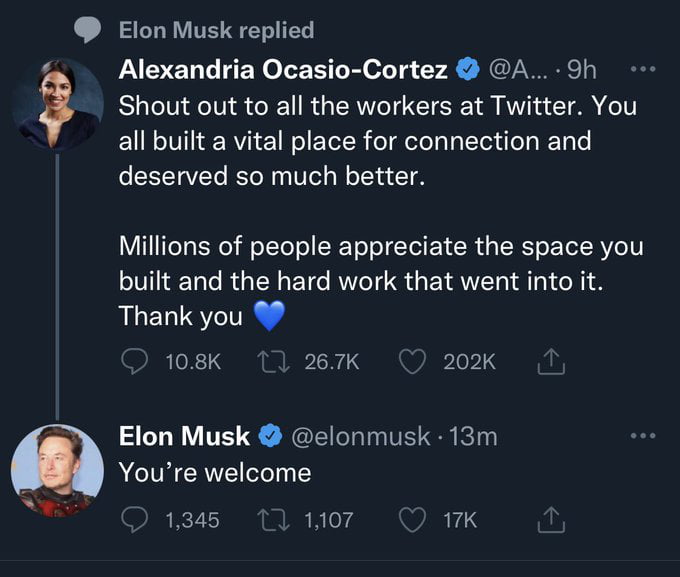Open Alexandria Ocasio-Cortez's profile picture

click(56, 104)
